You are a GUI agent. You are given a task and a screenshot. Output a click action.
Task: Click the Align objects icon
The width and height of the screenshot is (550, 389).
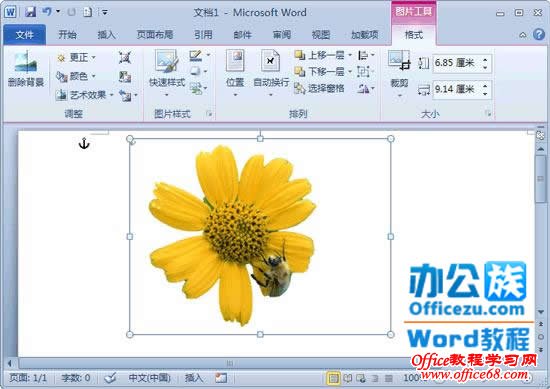(x=363, y=55)
